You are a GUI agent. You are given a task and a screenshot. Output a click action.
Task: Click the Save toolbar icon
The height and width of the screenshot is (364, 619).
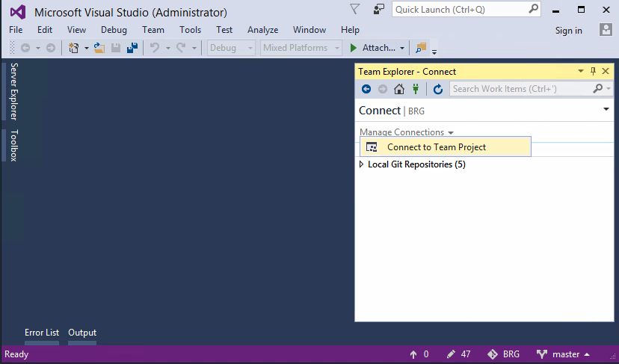click(x=116, y=48)
